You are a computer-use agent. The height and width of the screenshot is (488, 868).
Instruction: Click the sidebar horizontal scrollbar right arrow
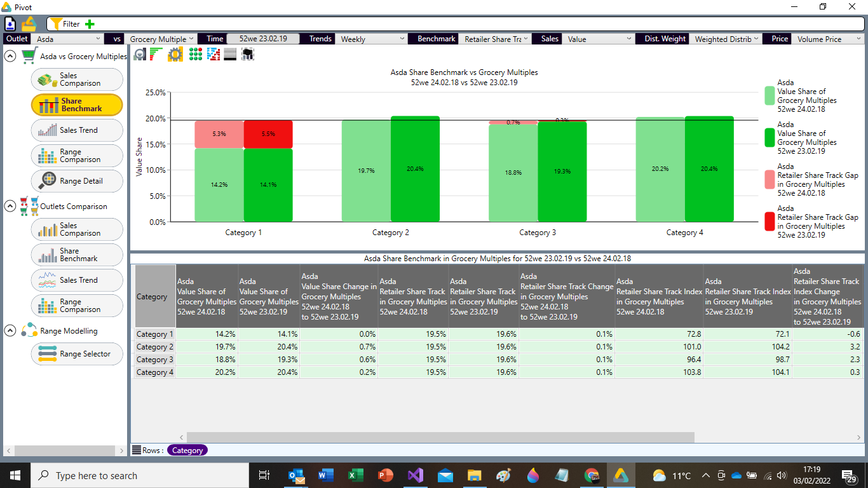122,451
